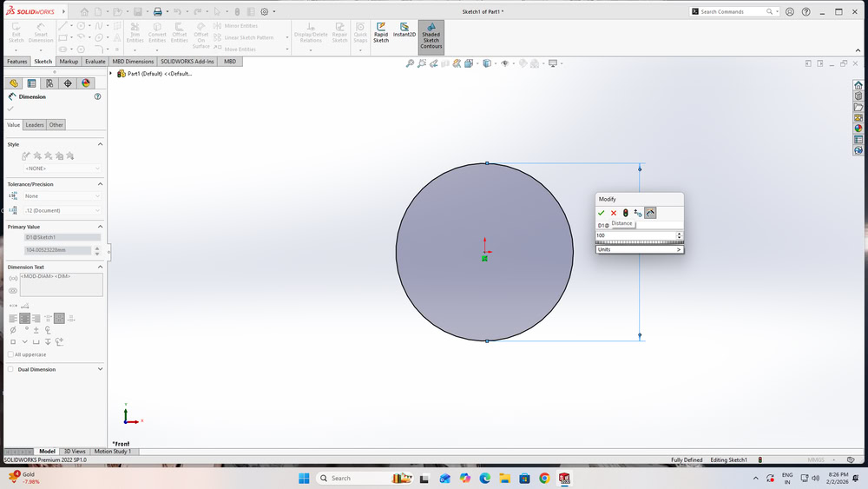The height and width of the screenshot is (489, 868).
Task: Switch to the Motion Study 1 tab
Action: coord(112,452)
